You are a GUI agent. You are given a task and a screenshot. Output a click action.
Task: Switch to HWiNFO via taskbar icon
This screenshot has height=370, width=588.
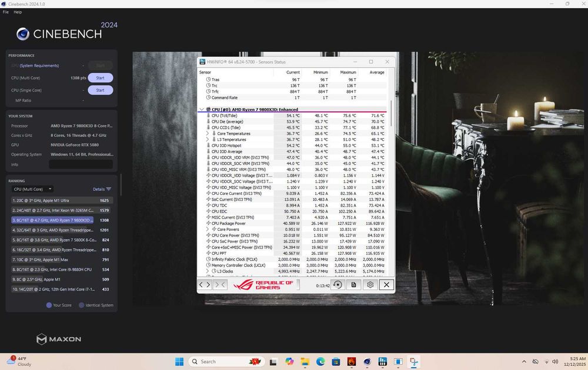(383, 361)
